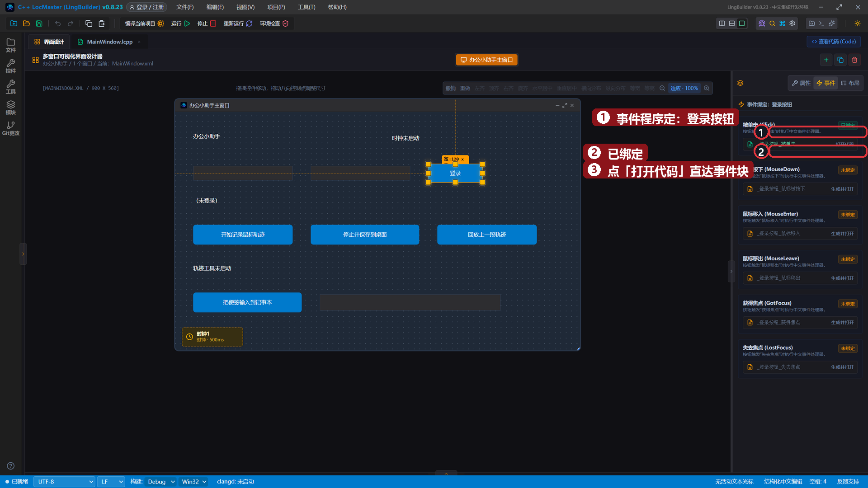Select the single pane layout icon
868x488 pixels.
pyautogui.click(x=742, y=23)
